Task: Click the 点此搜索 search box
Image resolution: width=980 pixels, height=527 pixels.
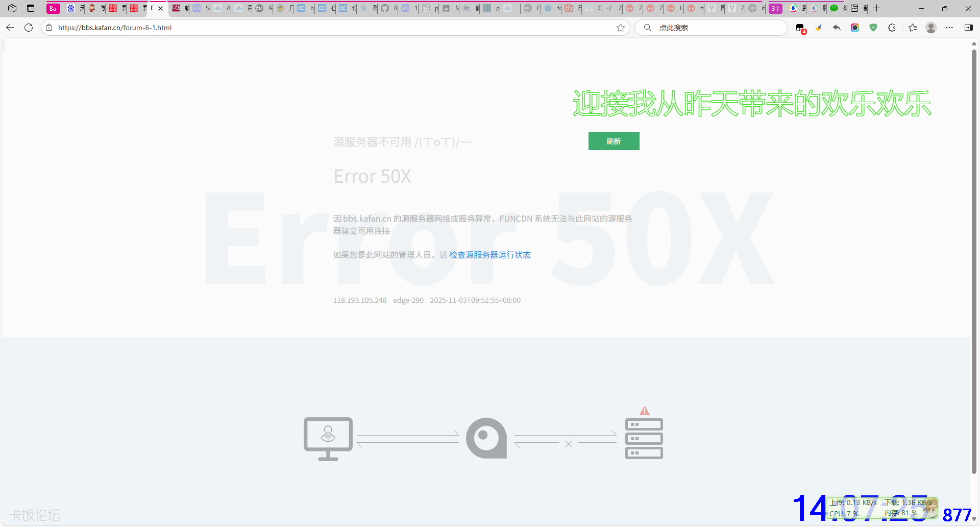Action: (715, 28)
